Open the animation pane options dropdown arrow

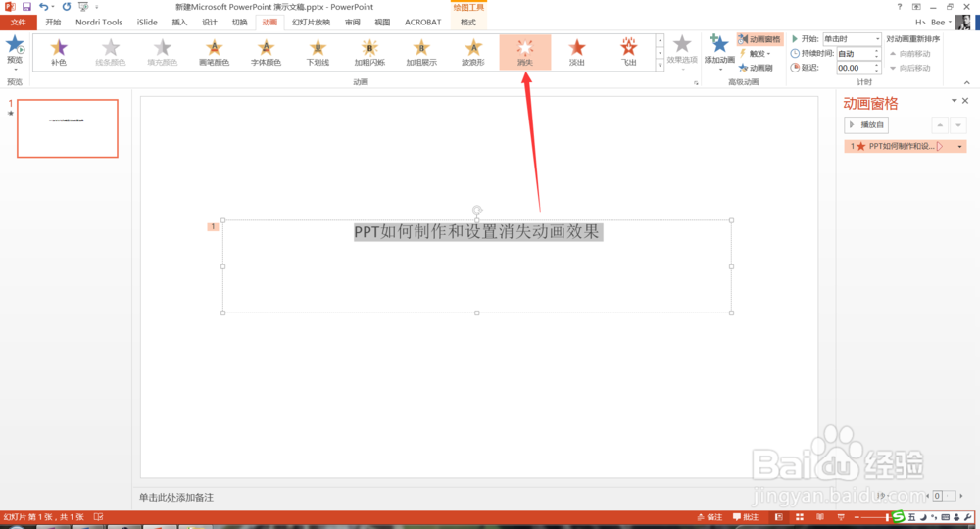[954, 101]
